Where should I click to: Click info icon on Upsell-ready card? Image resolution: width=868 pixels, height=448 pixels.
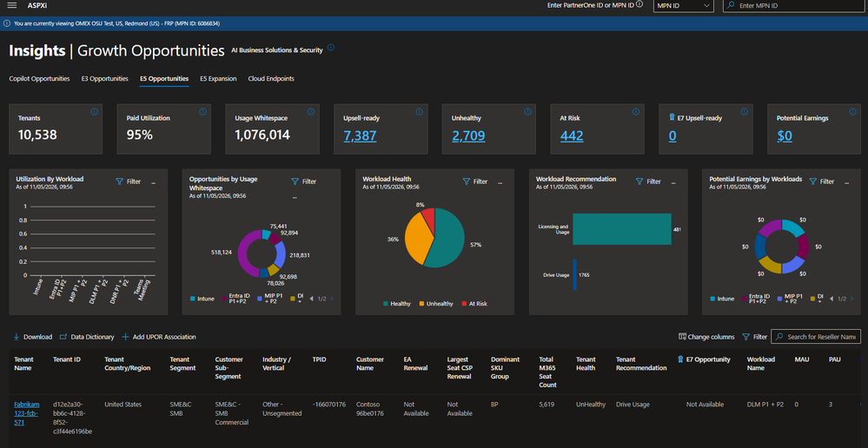[x=419, y=112]
